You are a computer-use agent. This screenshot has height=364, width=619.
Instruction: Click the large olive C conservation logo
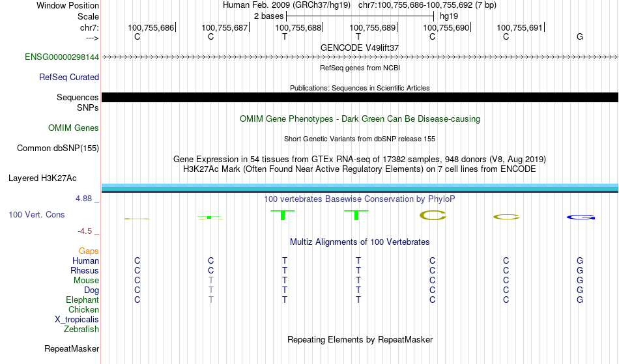pos(433,216)
